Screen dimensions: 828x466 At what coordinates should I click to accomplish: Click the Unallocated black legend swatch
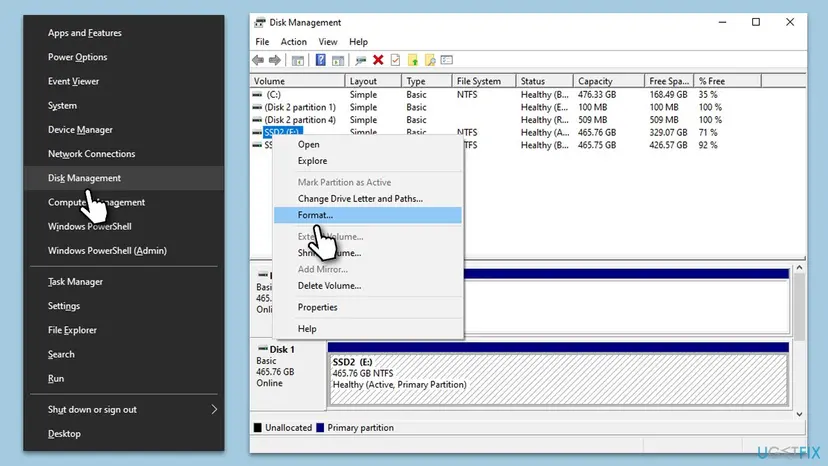click(x=258, y=427)
